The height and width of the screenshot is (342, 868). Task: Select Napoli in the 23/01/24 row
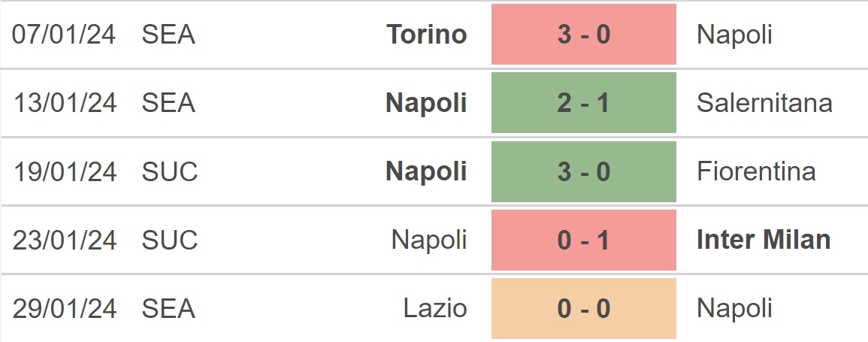click(429, 241)
